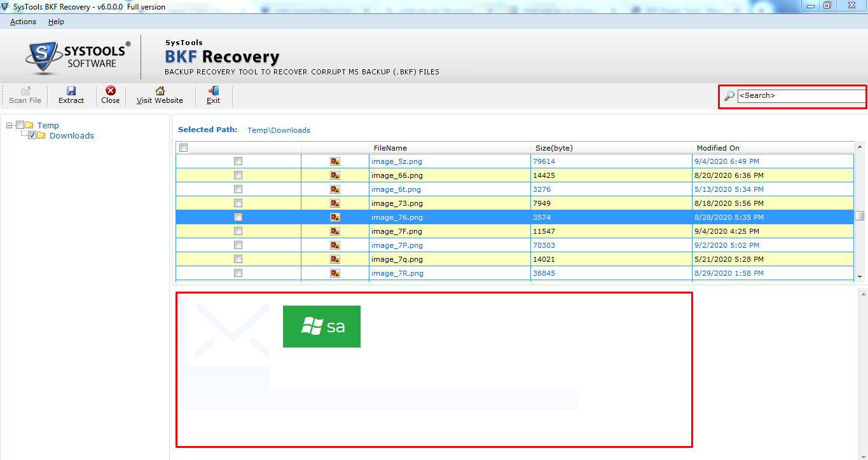
Task: Check the box for image_5z.png
Action: click(238, 161)
